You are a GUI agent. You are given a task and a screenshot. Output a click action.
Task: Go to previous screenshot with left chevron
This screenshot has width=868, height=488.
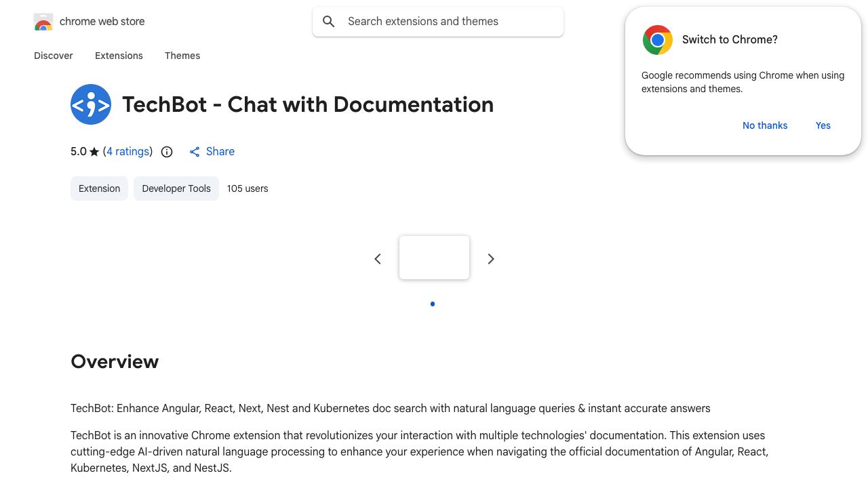pyautogui.click(x=378, y=259)
